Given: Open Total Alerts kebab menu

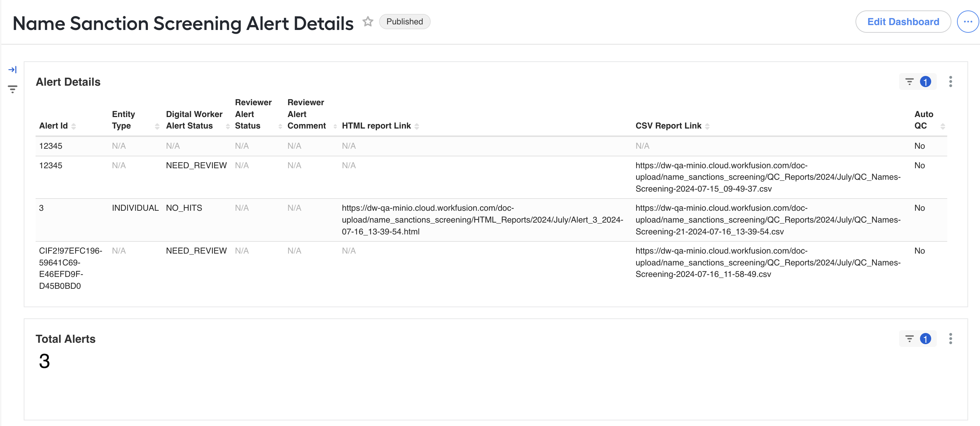Looking at the screenshot, I should tap(950, 339).
